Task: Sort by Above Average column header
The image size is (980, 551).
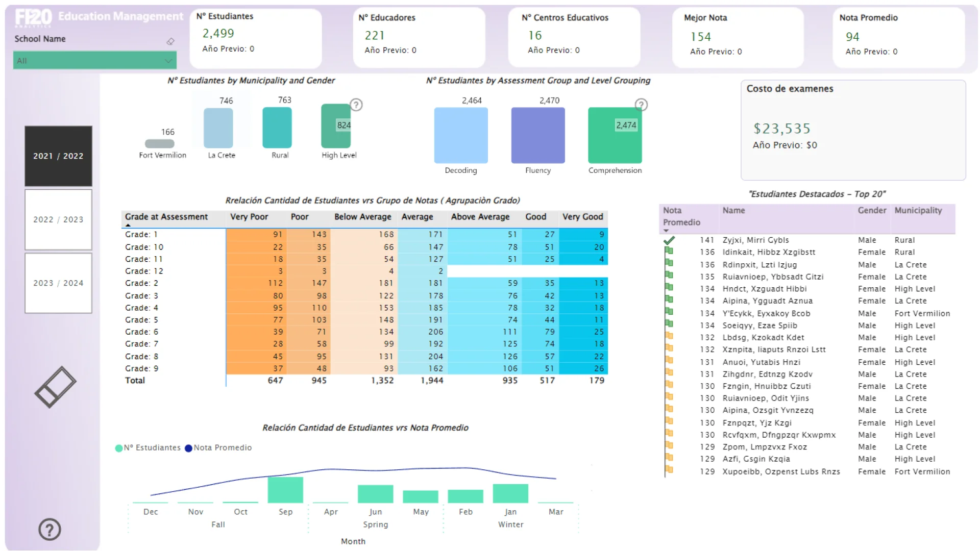Action: tap(480, 217)
